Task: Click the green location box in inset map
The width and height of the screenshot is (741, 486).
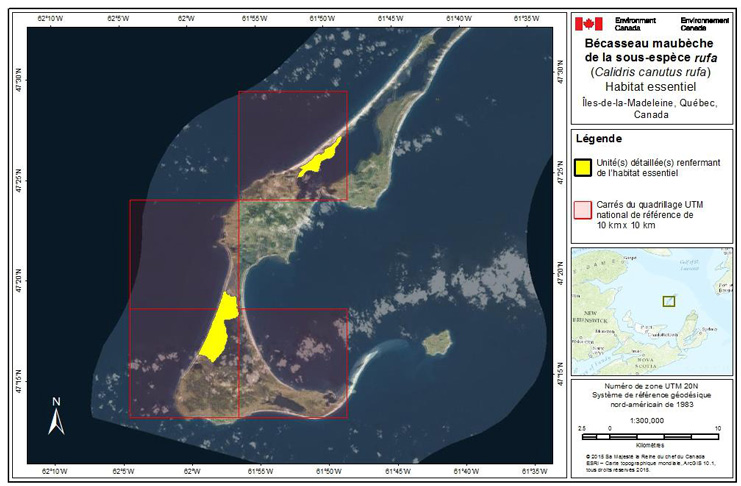Action: tap(669, 300)
